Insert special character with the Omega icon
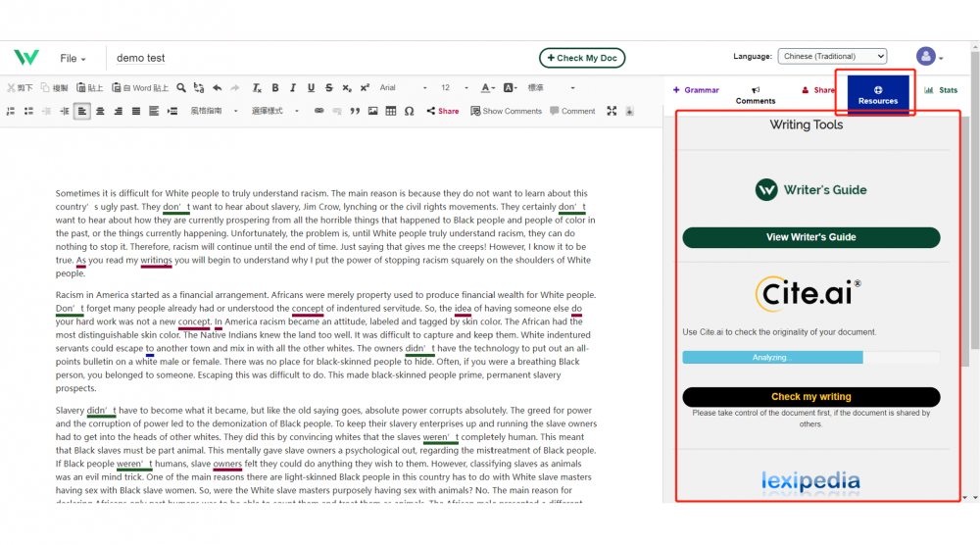 409,112
